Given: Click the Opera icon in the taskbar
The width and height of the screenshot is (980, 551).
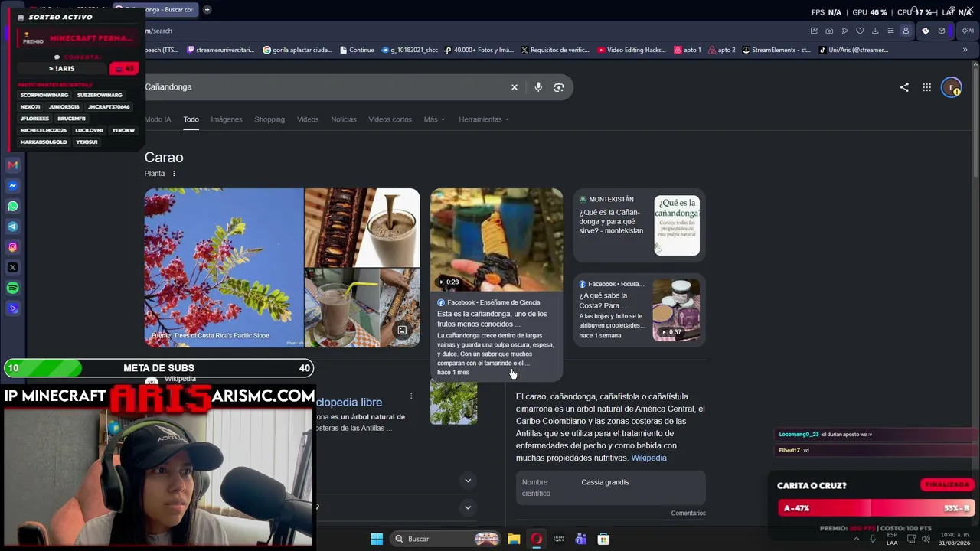Looking at the screenshot, I should click(x=536, y=539).
